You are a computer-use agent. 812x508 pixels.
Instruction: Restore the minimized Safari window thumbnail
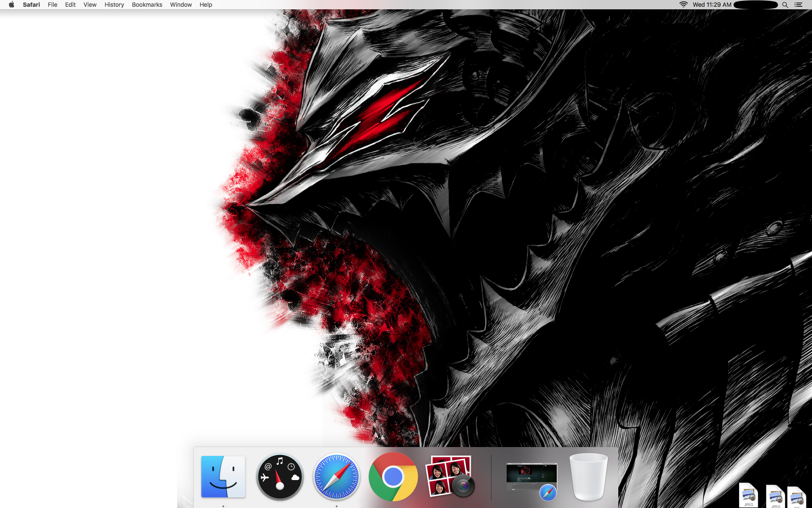[x=532, y=478]
